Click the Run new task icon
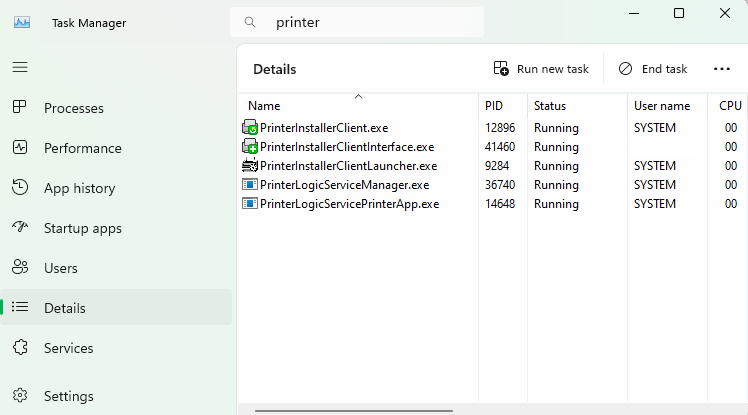This screenshot has width=748, height=415. pyautogui.click(x=501, y=68)
